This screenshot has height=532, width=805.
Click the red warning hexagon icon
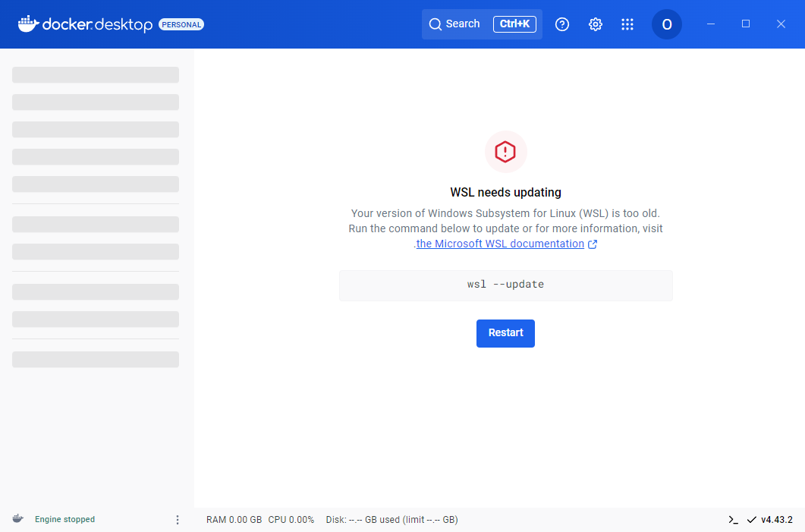tap(505, 152)
